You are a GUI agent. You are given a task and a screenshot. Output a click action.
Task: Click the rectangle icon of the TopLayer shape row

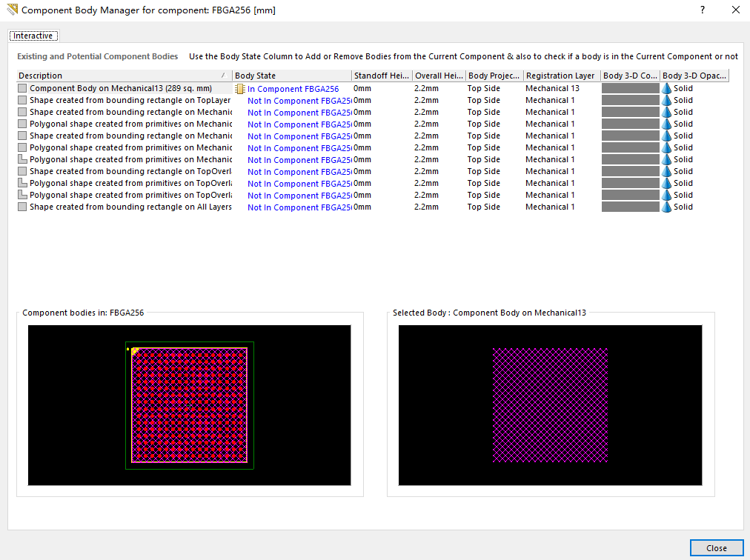[22, 100]
